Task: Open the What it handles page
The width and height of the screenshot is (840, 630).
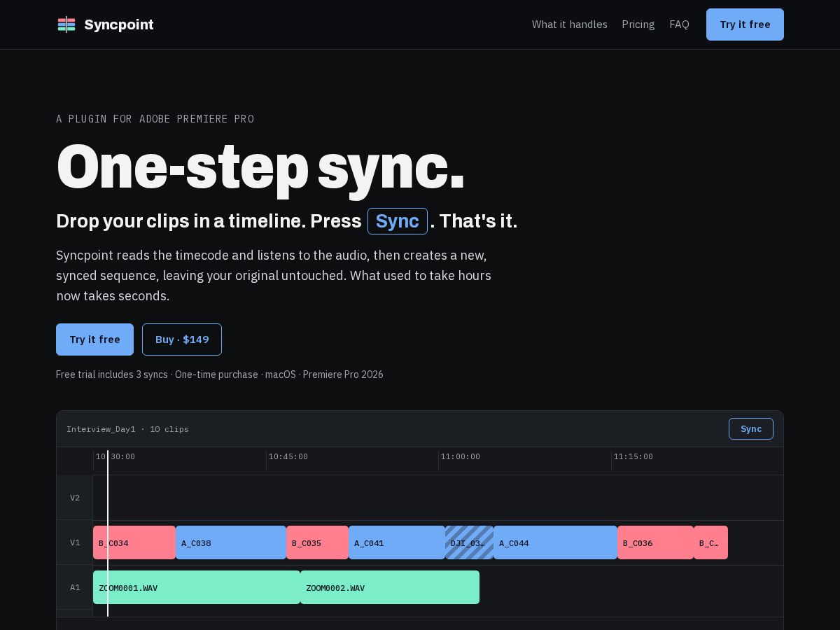Action: pyautogui.click(x=570, y=24)
